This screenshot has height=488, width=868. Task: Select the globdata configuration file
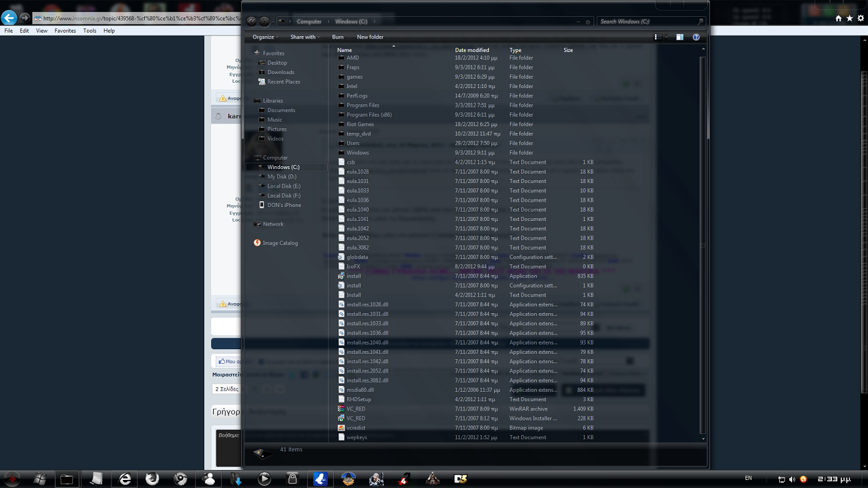click(357, 257)
